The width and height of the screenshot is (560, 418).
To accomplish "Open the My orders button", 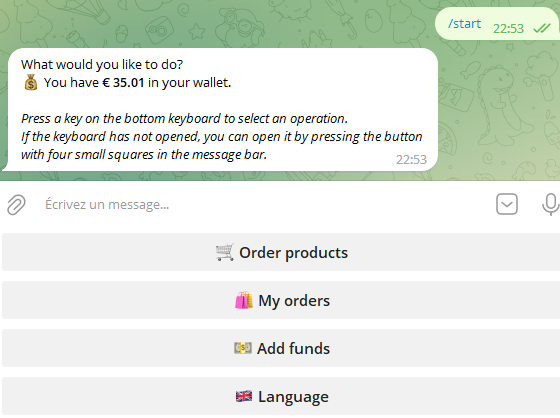I will click(x=281, y=300).
